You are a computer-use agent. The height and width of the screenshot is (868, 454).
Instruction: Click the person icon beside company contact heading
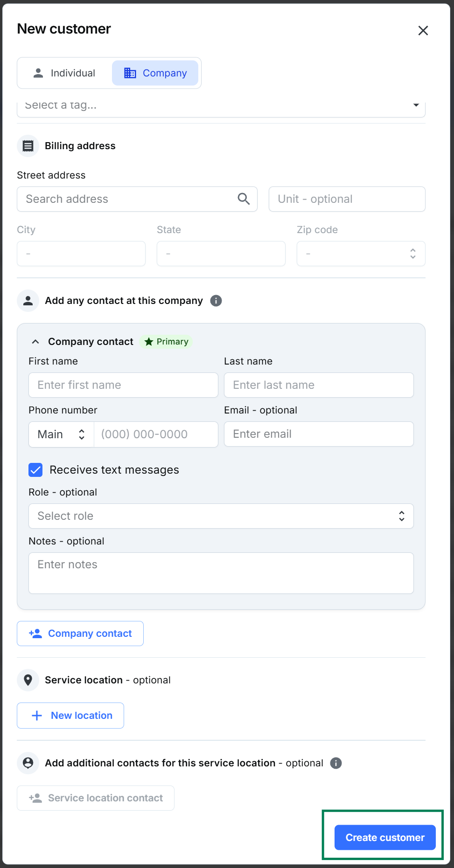pyautogui.click(x=28, y=301)
